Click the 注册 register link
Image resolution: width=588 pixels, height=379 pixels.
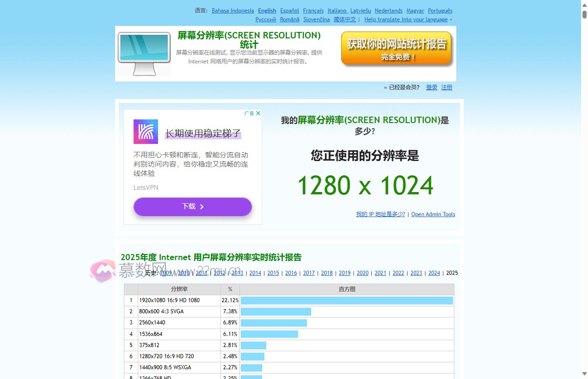447,87
